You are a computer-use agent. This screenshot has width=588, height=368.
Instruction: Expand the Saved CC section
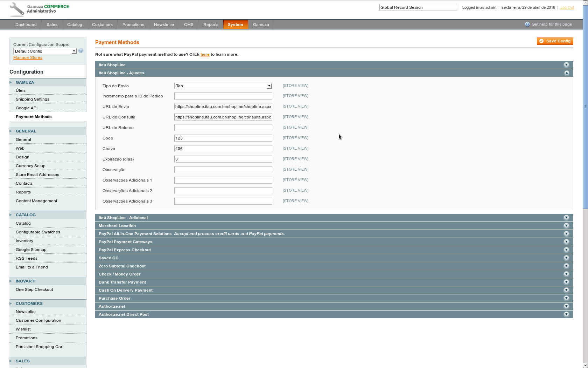coord(566,258)
